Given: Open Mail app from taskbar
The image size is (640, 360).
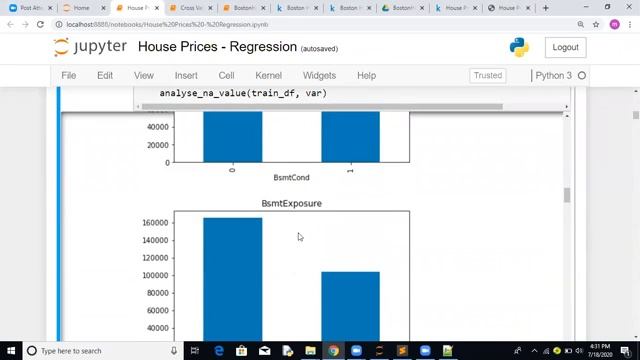Looking at the screenshot, I should click(264, 351).
